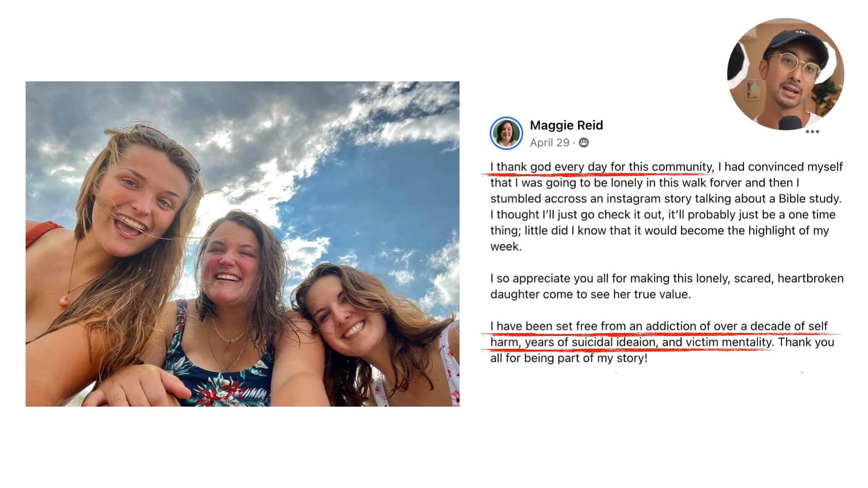Viewport: 868px width, 488px height.
Task: Click the orange pendant necklace in photo
Action: [x=64, y=300]
